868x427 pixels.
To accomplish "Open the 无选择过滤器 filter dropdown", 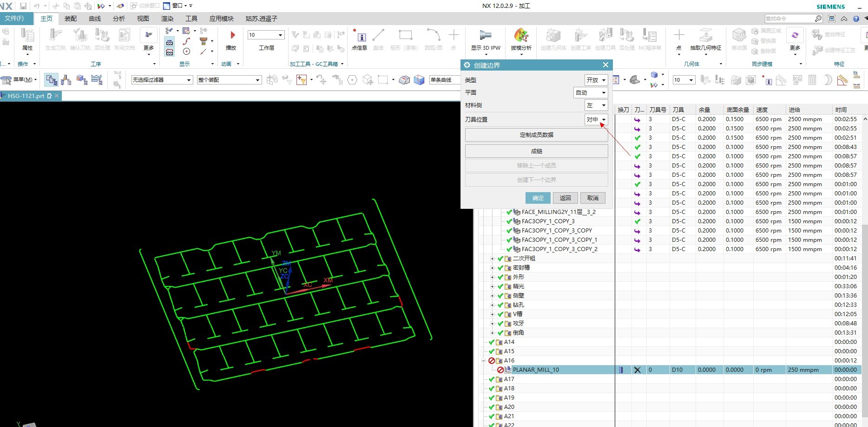I will pos(162,80).
